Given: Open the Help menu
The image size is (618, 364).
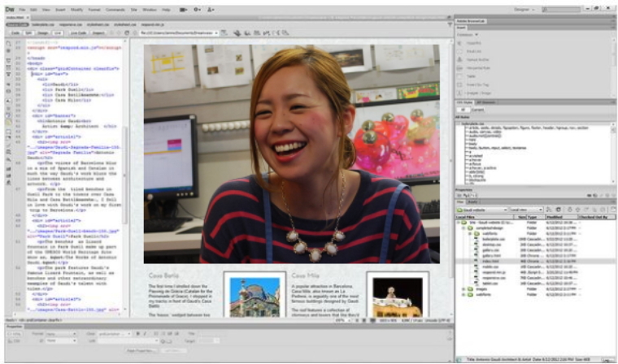Looking at the screenshot, I should [x=167, y=10].
